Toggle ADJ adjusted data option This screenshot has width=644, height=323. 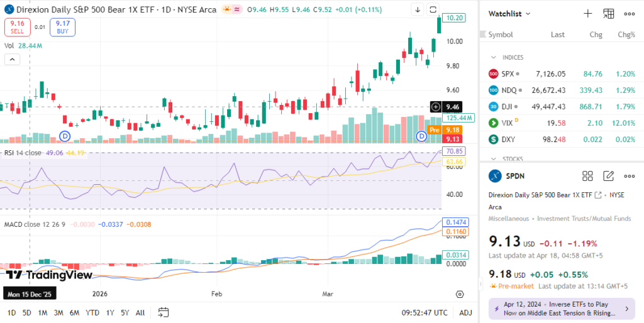tap(465, 312)
